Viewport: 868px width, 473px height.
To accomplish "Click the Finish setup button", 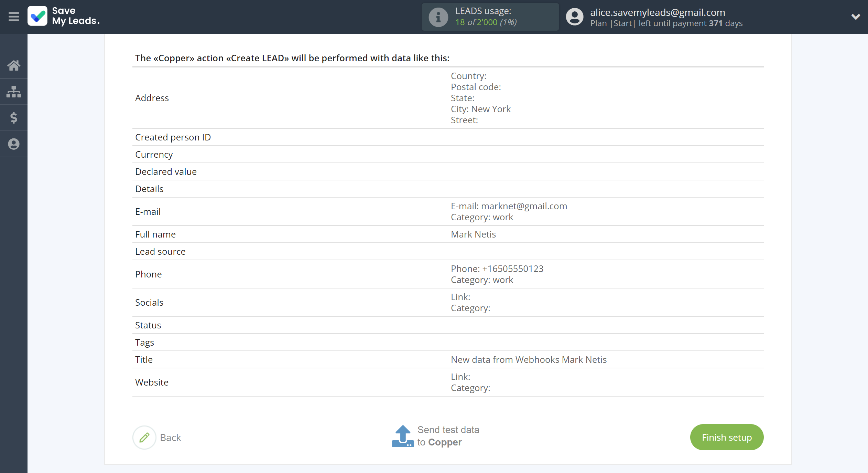I will pos(727,437).
